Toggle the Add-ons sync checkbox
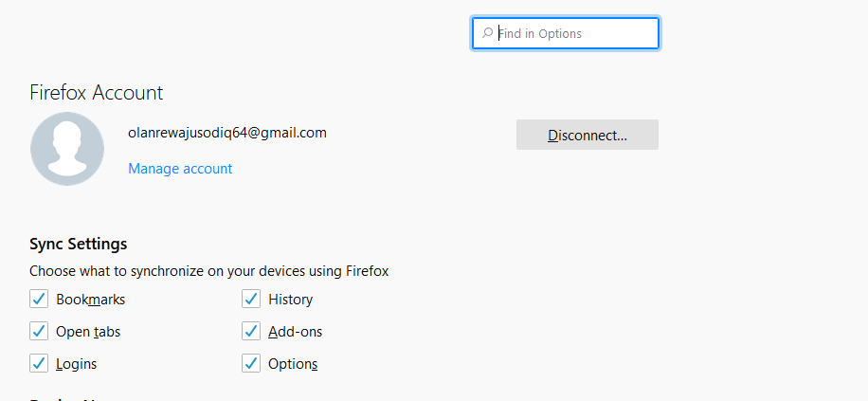The height and width of the screenshot is (401, 868). [x=251, y=331]
